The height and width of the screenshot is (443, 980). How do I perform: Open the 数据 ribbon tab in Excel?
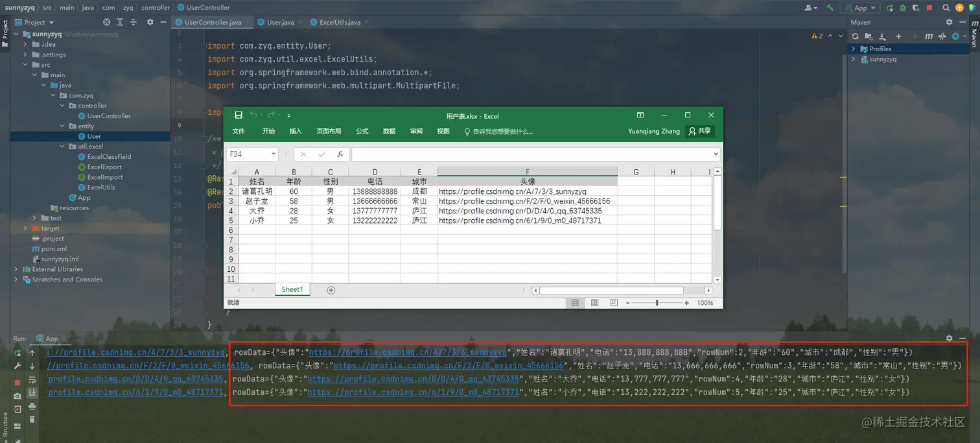click(x=389, y=131)
